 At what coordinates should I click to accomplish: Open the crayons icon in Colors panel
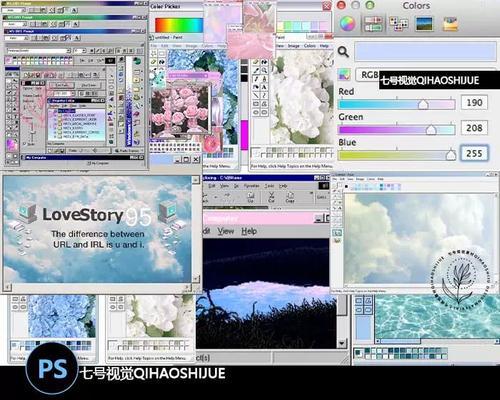coord(450,24)
